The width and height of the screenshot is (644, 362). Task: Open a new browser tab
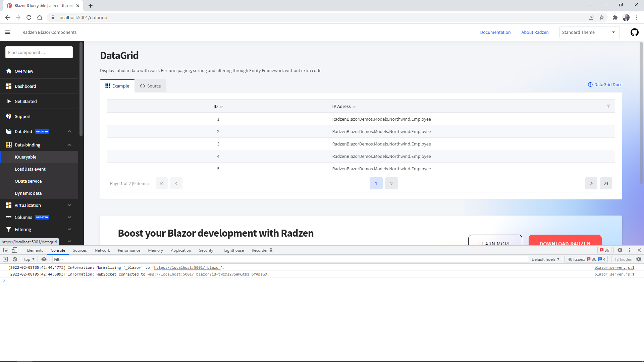coord(91,6)
